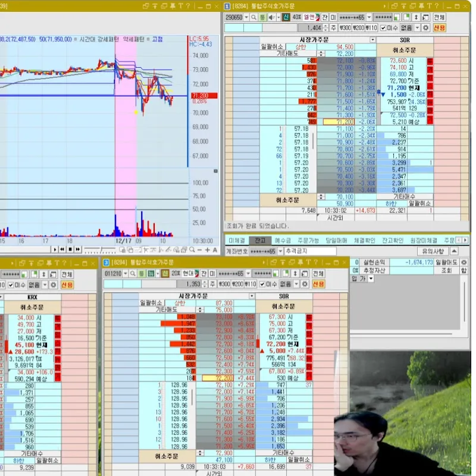The height and width of the screenshot is (476, 476).
Task: Expand the 시장가주문 order type dropdown in window 1
Action: [372, 39]
